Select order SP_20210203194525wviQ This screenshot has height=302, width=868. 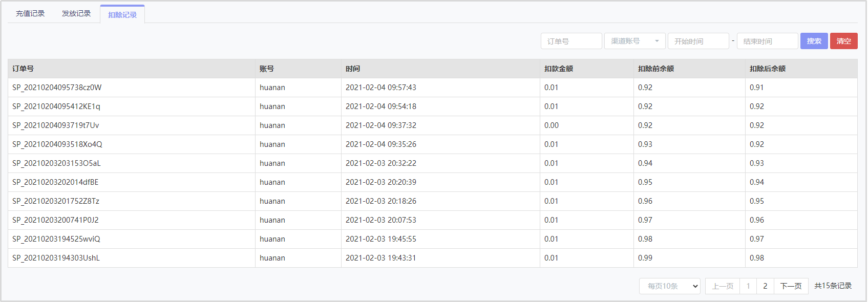pos(56,239)
